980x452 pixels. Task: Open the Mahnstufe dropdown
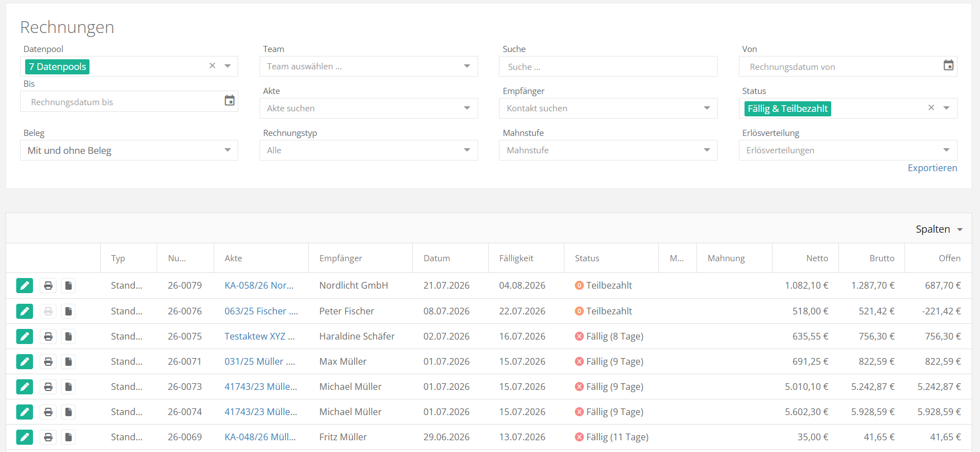click(608, 150)
